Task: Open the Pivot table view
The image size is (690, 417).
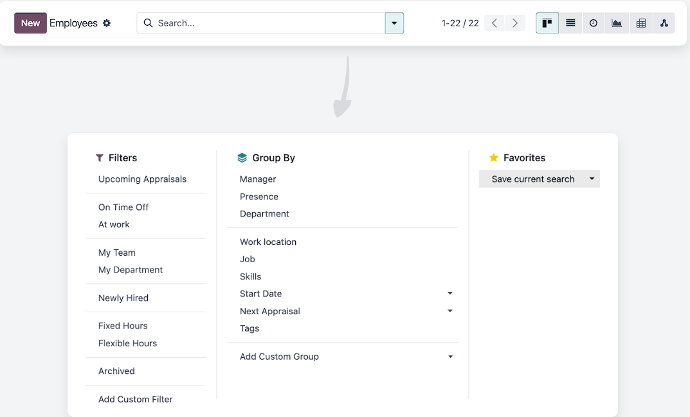Action: coord(641,23)
